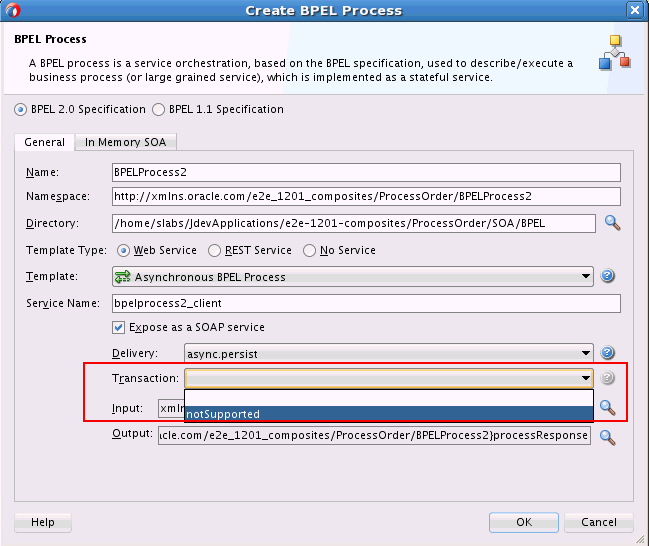Click the Output processResponse field
649x546 pixels.
(x=374, y=435)
